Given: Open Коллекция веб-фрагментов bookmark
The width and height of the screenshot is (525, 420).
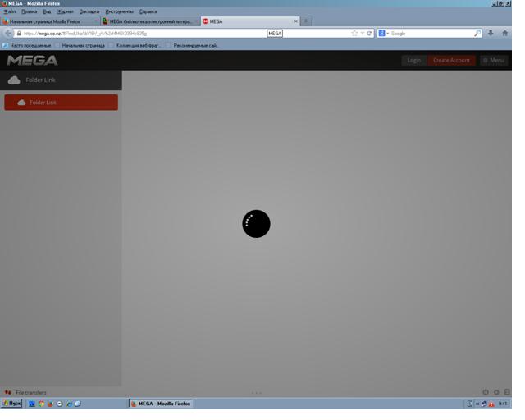Looking at the screenshot, I should 135,45.
